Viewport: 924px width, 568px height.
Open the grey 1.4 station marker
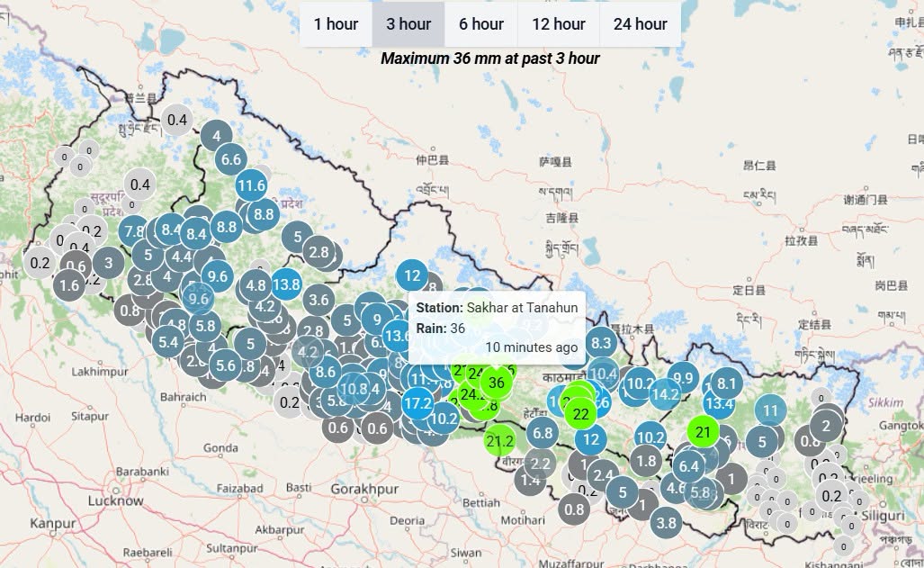(x=530, y=480)
